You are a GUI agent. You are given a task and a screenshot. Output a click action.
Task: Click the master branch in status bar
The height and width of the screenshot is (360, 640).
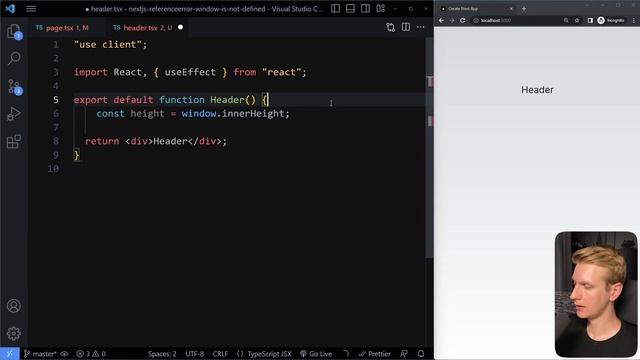[40, 354]
